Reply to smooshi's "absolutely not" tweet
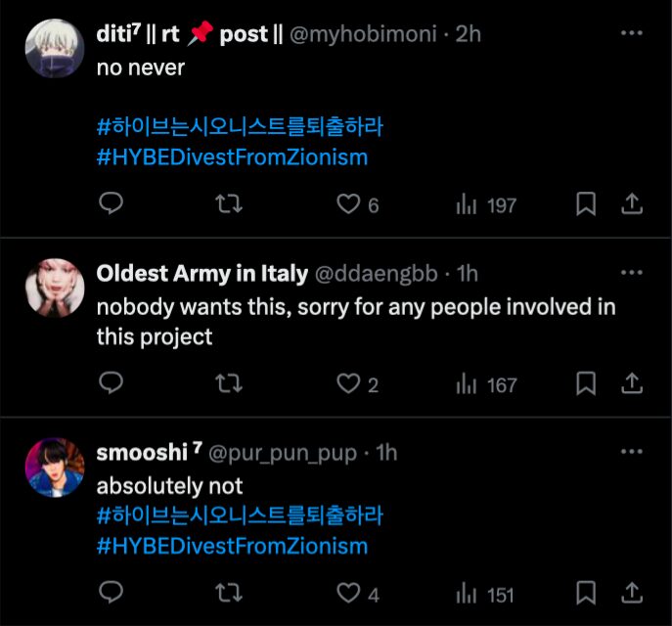 click(112, 592)
